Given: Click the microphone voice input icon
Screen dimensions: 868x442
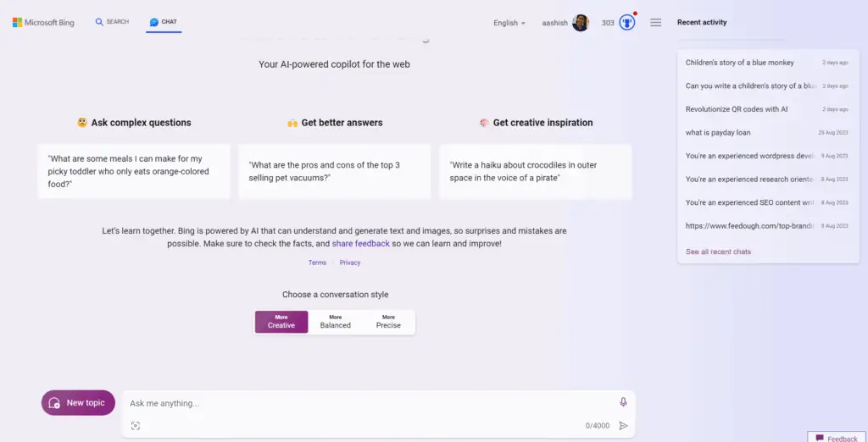Looking at the screenshot, I should (623, 402).
